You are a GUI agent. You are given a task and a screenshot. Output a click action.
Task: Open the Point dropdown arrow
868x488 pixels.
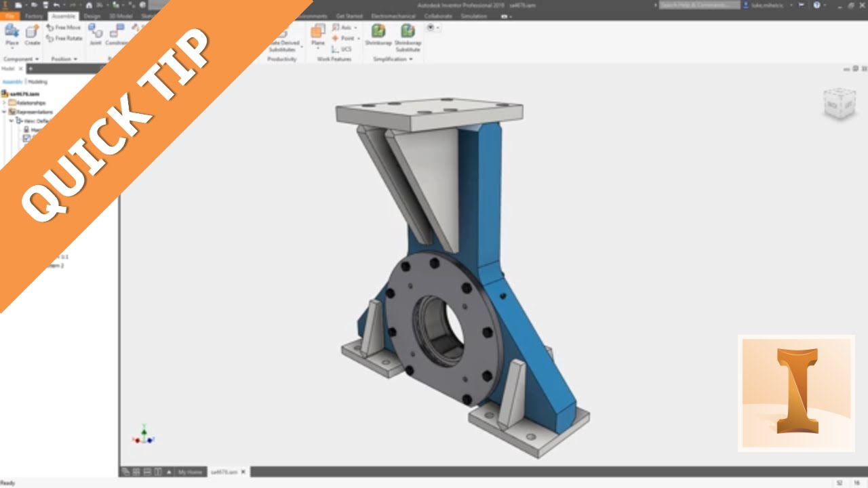click(x=359, y=39)
